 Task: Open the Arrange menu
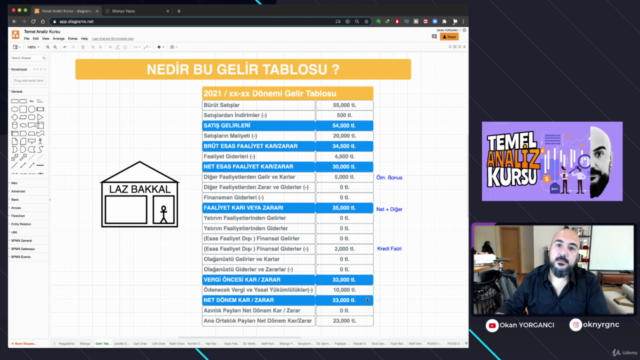tap(58, 38)
